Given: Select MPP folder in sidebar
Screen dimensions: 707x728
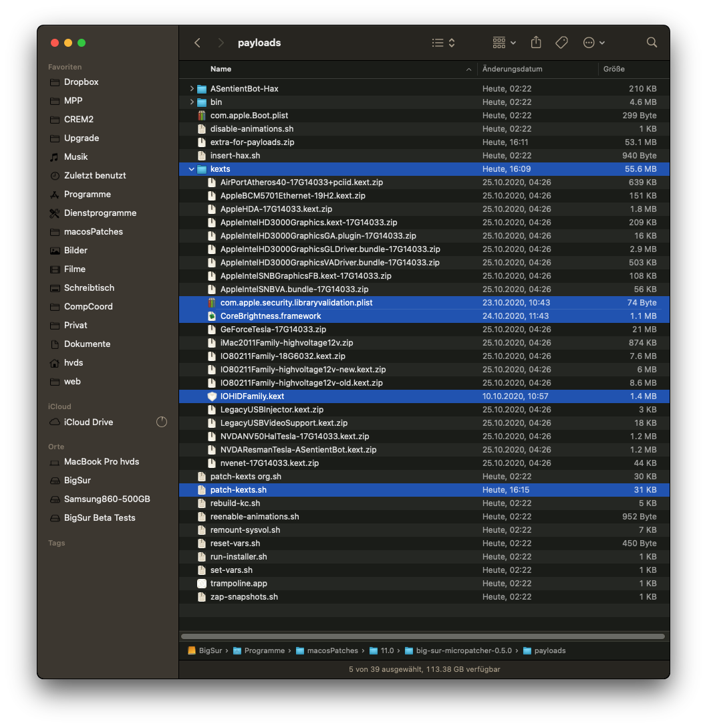Looking at the screenshot, I should 73,101.
